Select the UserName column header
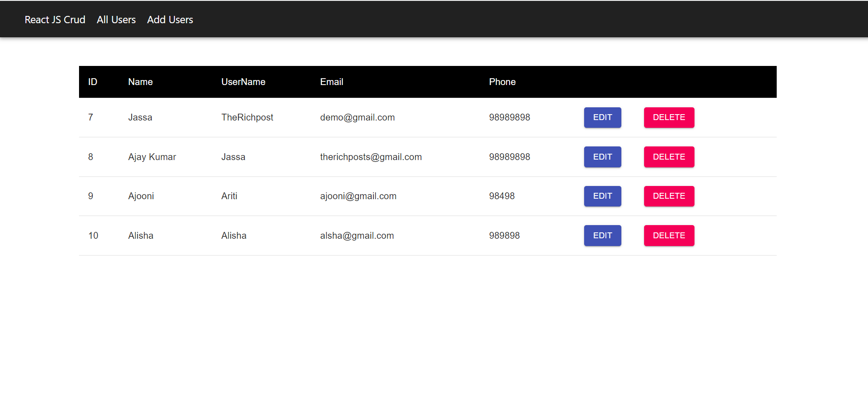Screen dimensions: 868x417 click(x=243, y=82)
